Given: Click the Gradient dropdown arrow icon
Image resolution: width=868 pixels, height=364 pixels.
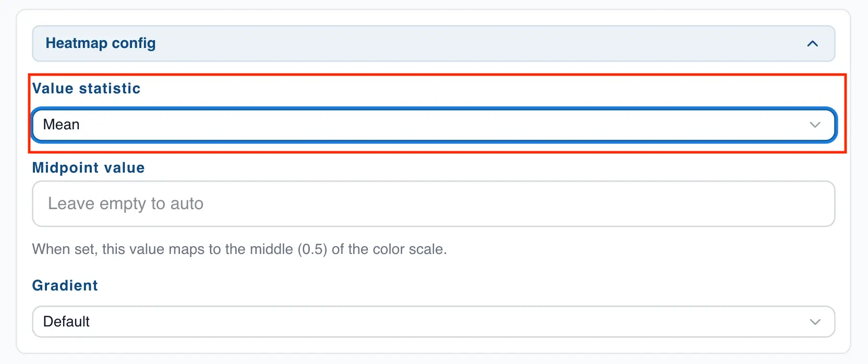Looking at the screenshot, I should click(814, 322).
